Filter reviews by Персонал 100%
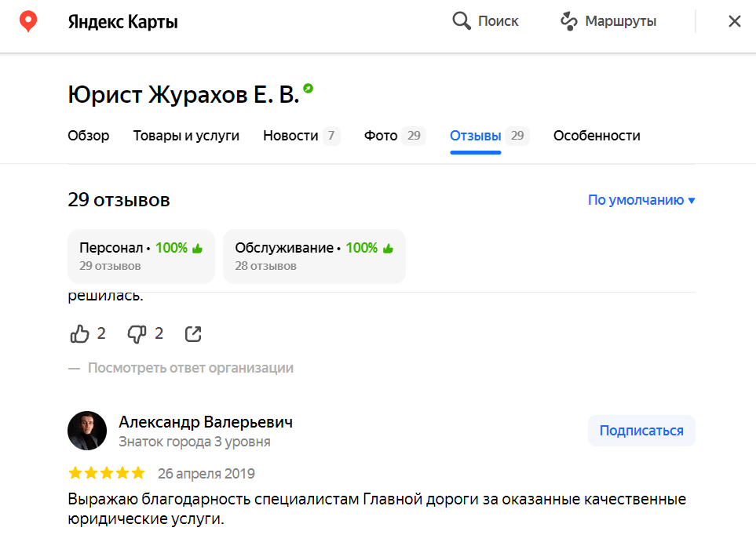The height and width of the screenshot is (535, 756). pos(141,257)
